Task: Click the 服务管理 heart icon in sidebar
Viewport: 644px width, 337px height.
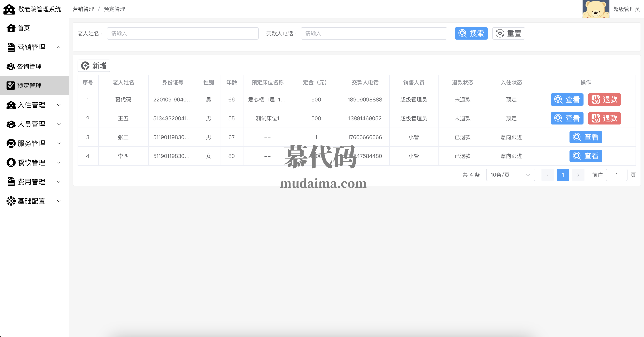Action: (x=11, y=143)
